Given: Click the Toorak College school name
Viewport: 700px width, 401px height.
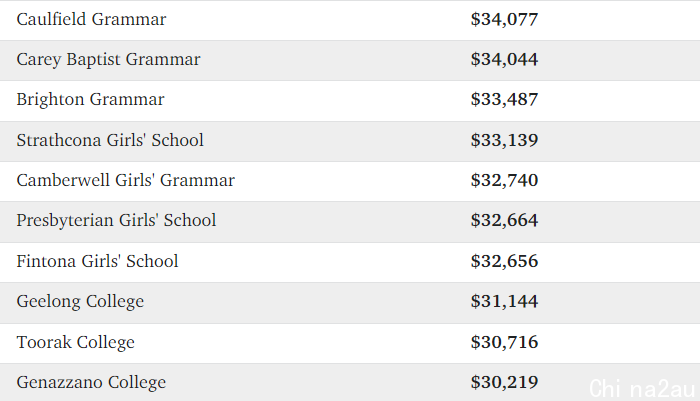Looking at the screenshot, I should (75, 343).
